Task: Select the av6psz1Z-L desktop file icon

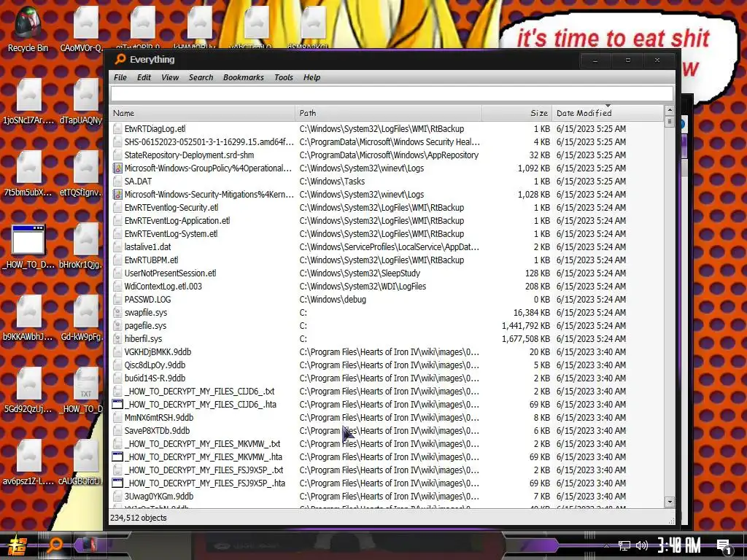Action: pyautogui.click(x=28, y=463)
